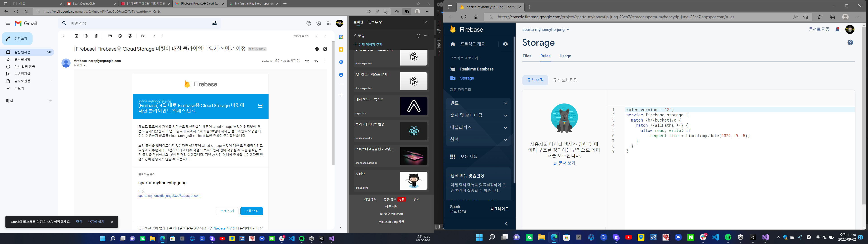Dismiss the Gmail notification banner X
This screenshot has height=244, width=868.
click(112, 222)
